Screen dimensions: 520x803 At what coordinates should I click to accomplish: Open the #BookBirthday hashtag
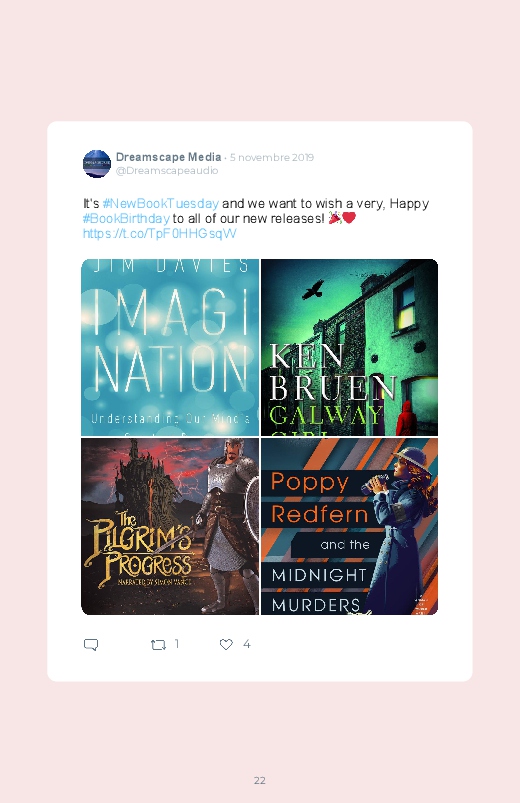(126, 219)
